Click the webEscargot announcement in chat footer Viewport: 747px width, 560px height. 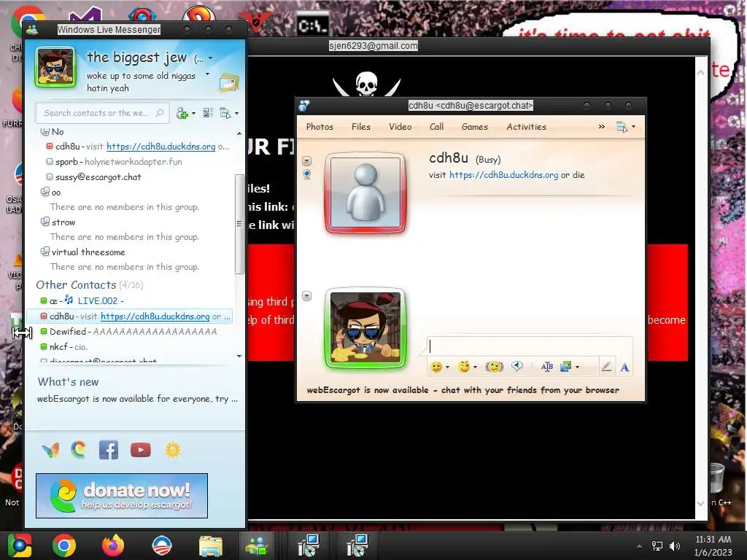point(462,390)
